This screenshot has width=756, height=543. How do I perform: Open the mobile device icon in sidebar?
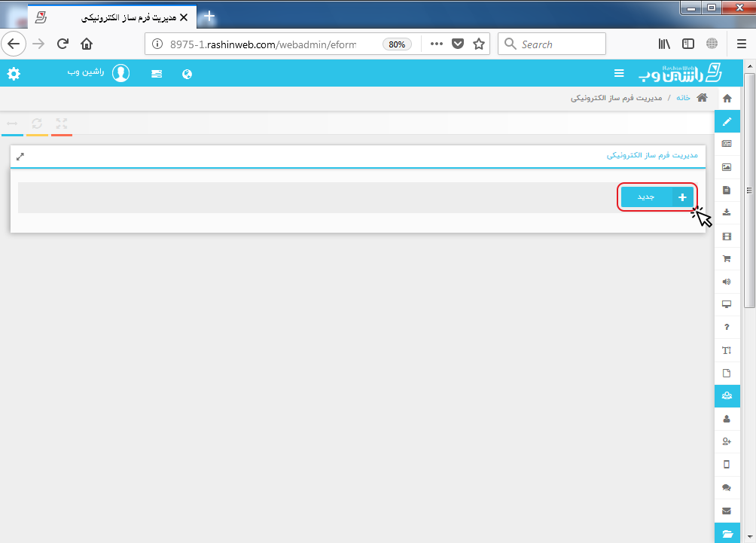coord(727,465)
